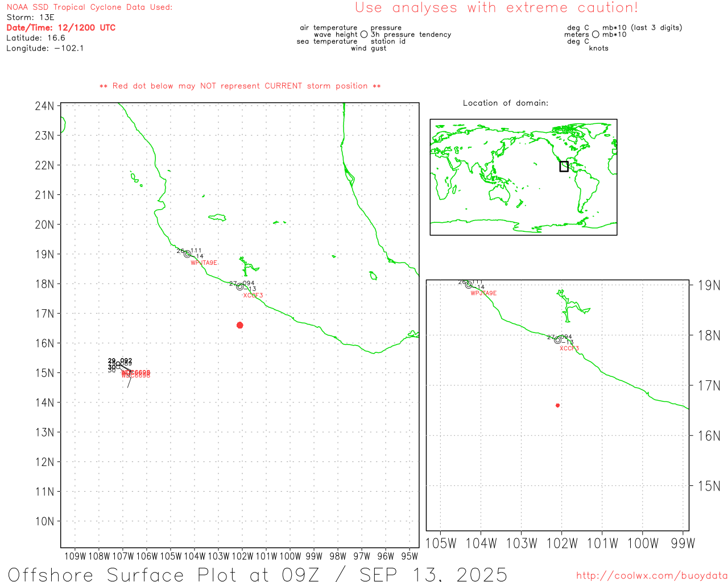Click the 96W longitude label
Screen dimensions: 728x582
(x=386, y=556)
